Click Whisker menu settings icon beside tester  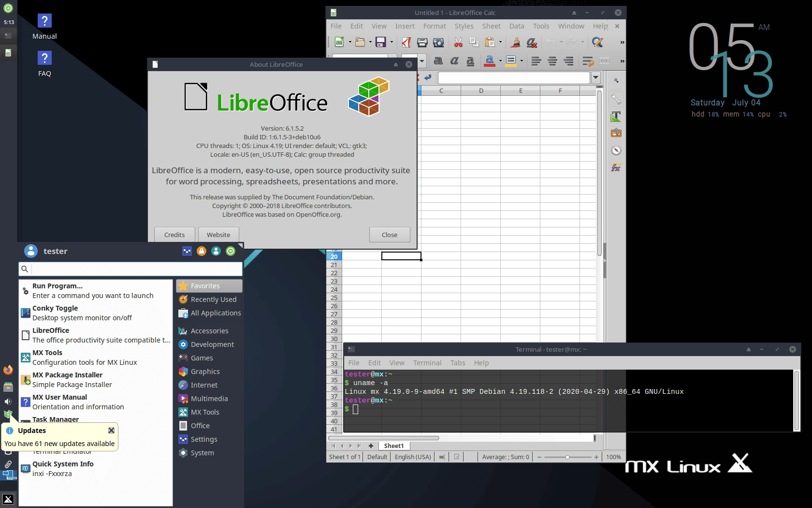187,251
